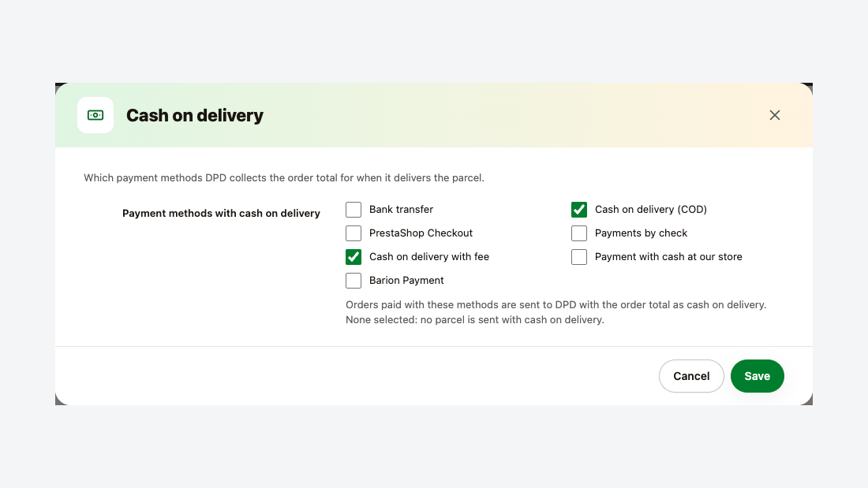Uncheck the Cash on delivery with fee box

pyautogui.click(x=354, y=257)
